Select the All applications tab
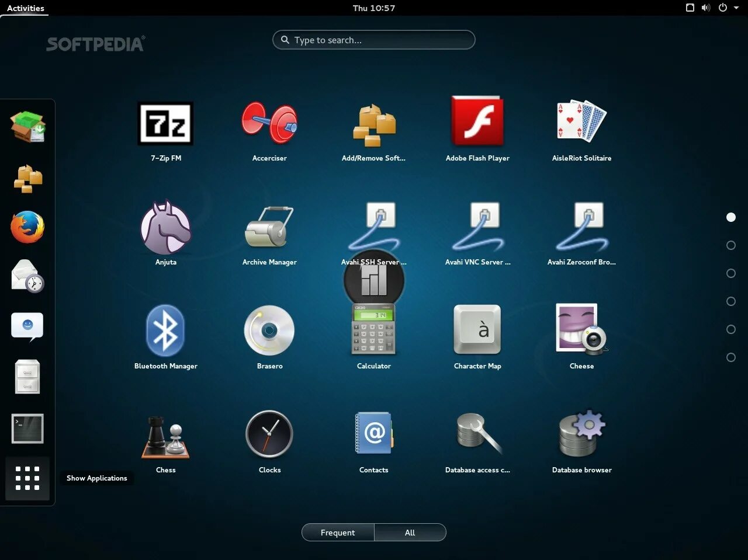Image resolution: width=748 pixels, height=560 pixels. tap(410, 532)
